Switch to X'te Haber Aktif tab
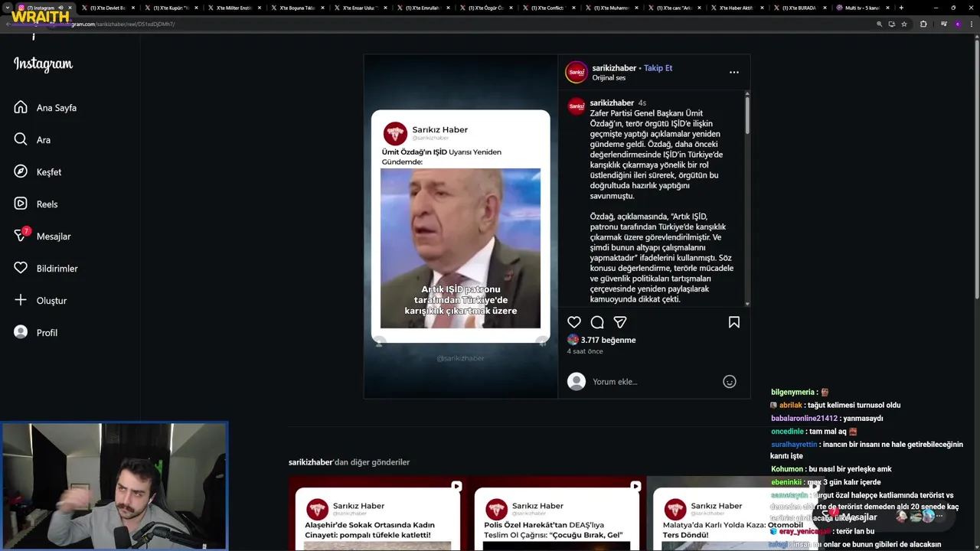The height and width of the screenshot is (551, 980). (x=737, y=8)
